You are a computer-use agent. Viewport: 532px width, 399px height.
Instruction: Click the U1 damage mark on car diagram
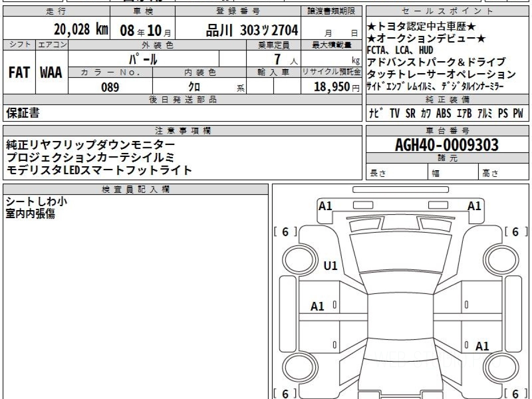coord(330,266)
